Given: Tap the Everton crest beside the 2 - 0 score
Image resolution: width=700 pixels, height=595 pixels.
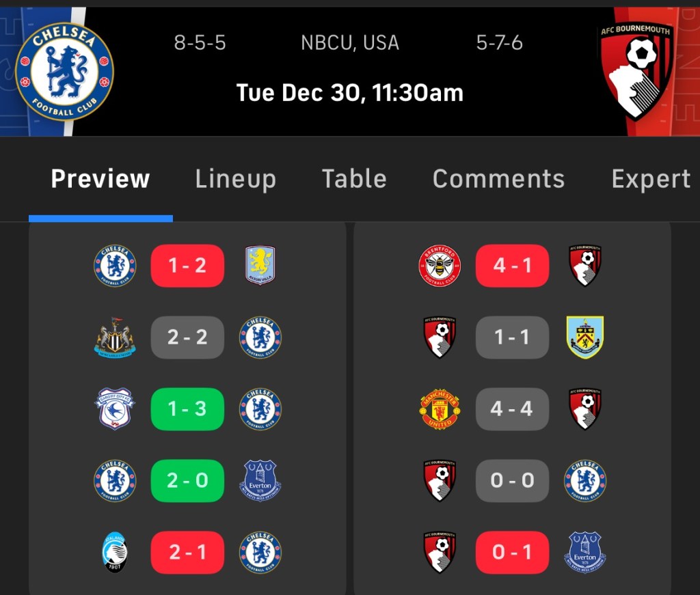Looking at the screenshot, I should coord(260,481).
